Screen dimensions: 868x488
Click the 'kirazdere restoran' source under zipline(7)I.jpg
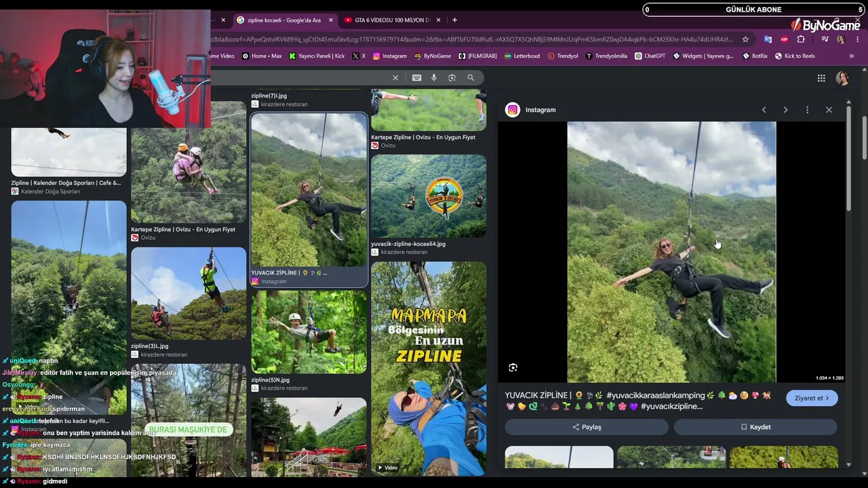(284, 104)
